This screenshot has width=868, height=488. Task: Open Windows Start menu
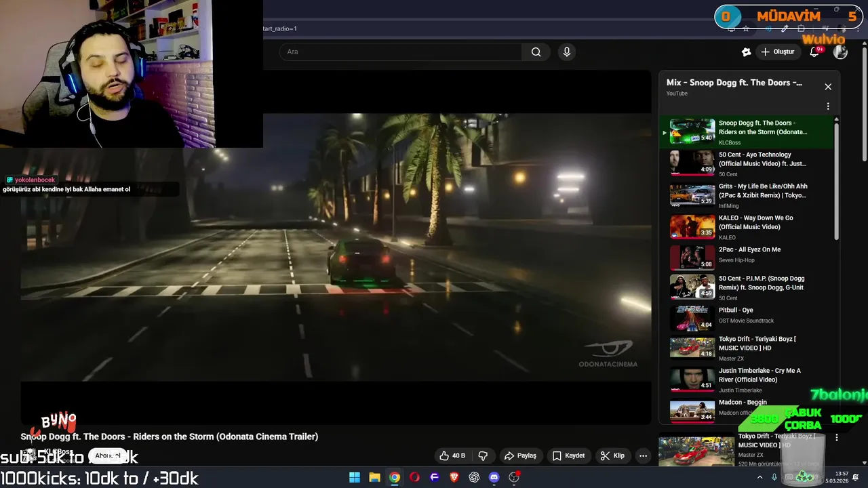(355, 477)
